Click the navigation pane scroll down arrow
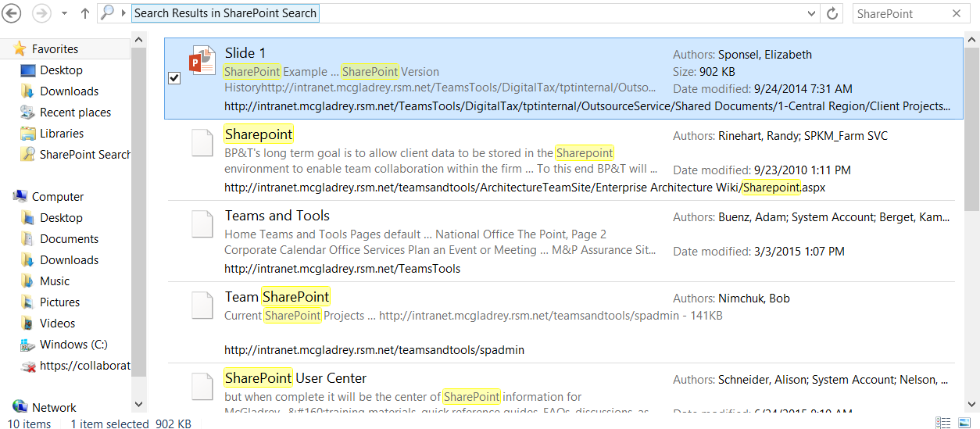The image size is (980, 429). pyautogui.click(x=139, y=405)
